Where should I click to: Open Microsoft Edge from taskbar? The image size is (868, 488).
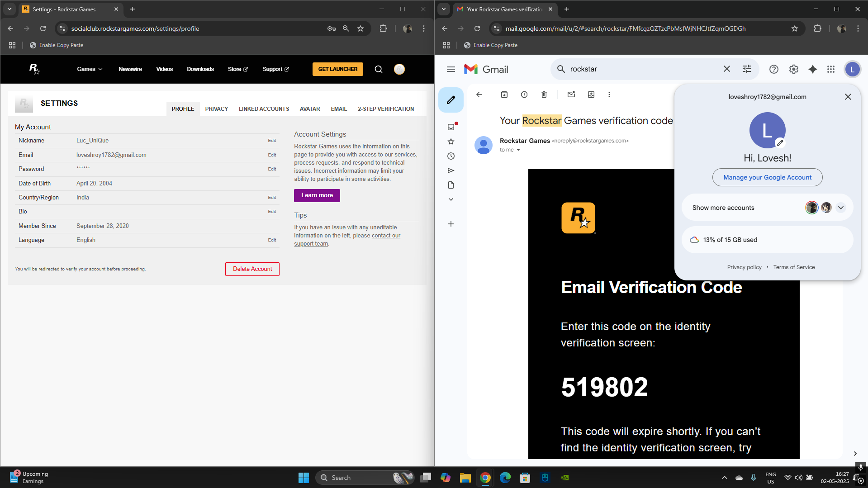coord(505,478)
